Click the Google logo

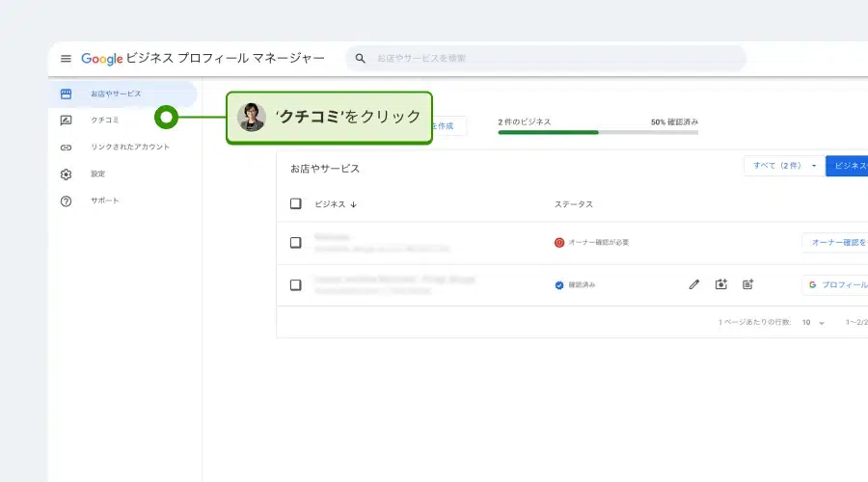pos(102,59)
